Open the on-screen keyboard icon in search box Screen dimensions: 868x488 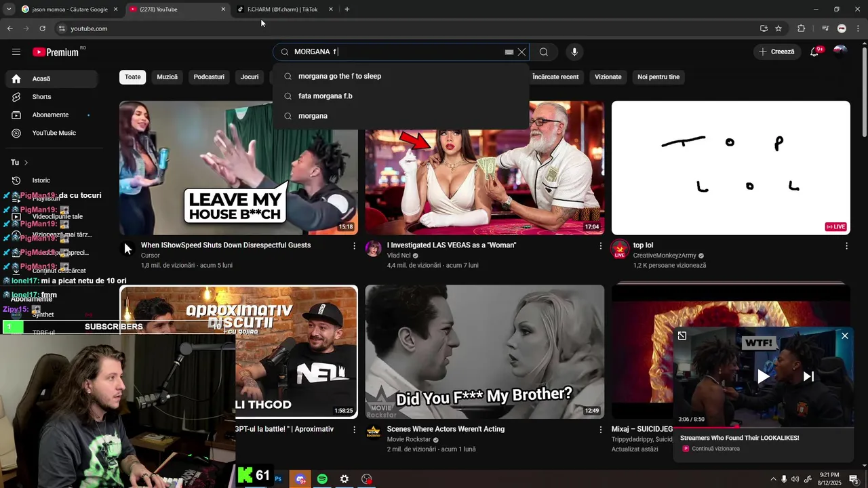coord(509,52)
